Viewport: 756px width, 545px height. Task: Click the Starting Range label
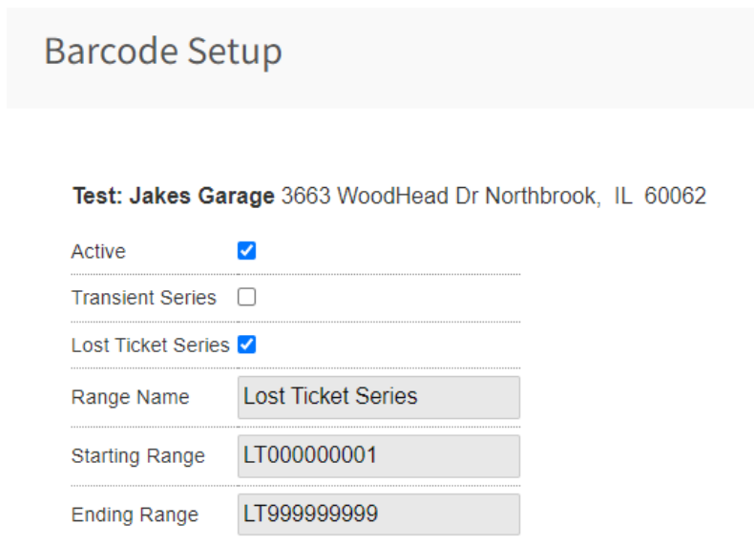click(137, 456)
